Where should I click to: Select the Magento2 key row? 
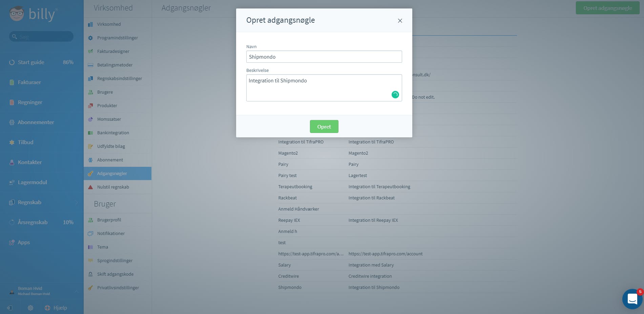pyautogui.click(x=397, y=153)
